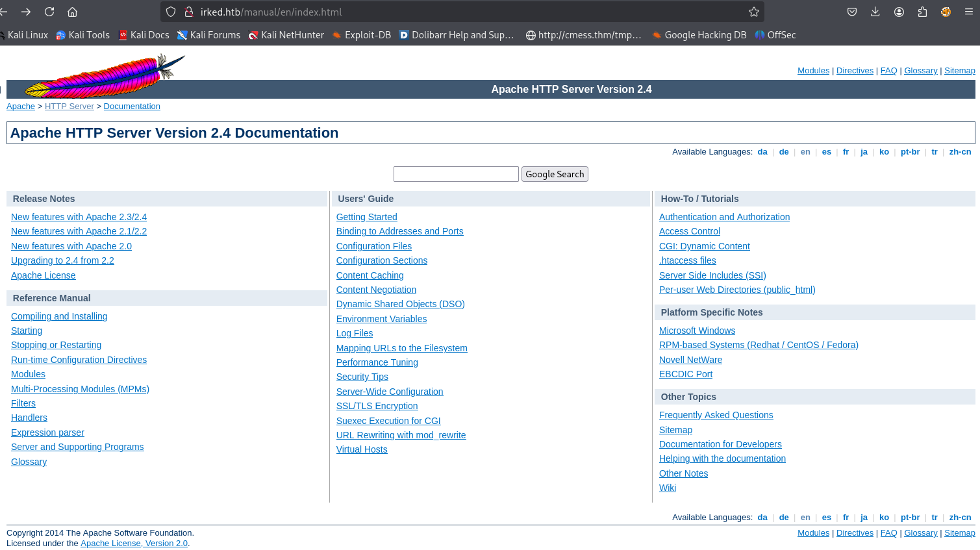Focus the irked.htb address bar
This screenshot has width=980, height=550.
point(461,12)
